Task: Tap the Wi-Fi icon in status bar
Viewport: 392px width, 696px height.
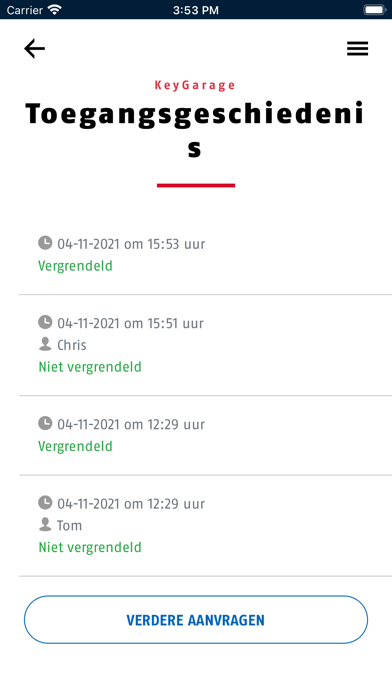Action: pyautogui.click(x=55, y=9)
